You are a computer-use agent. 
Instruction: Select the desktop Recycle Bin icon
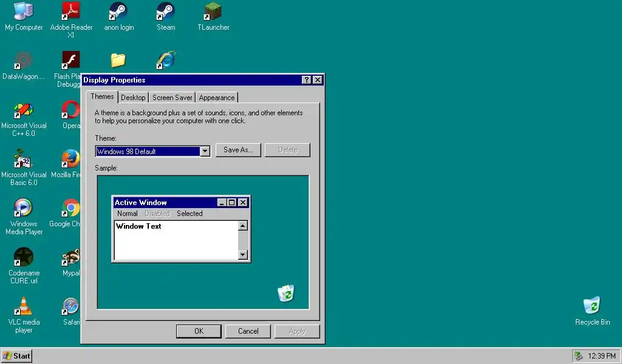(592, 311)
